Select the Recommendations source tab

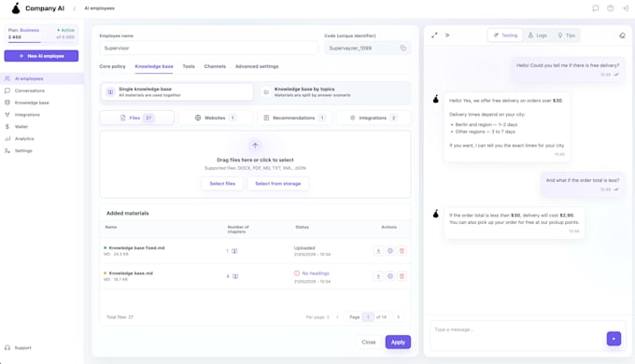click(x=294, y=118)
